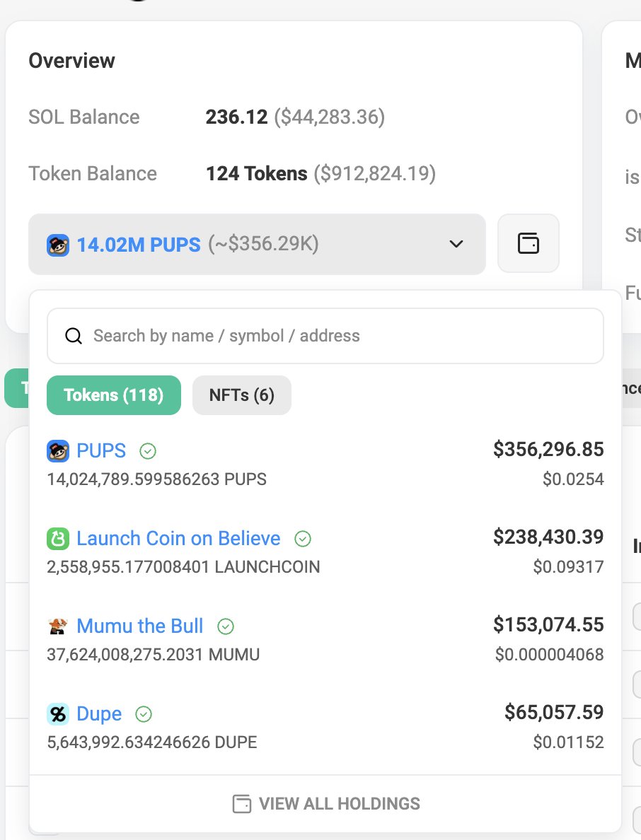Click the Overview heading
This screenshot has width=641, height=840.
(x=72, y=61)
